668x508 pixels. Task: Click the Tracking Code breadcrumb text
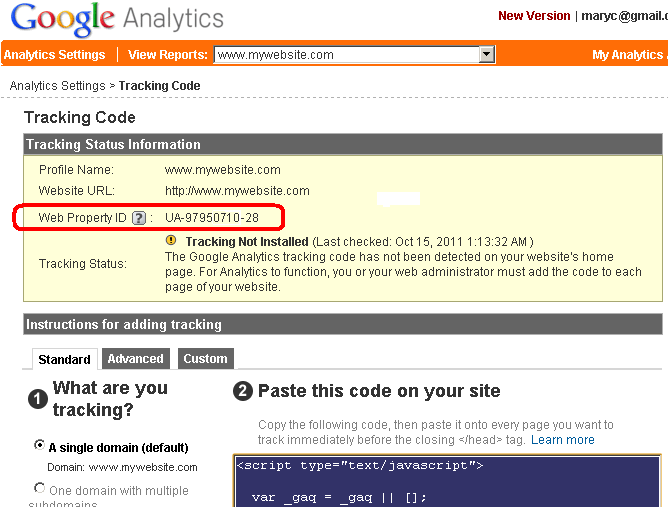click(159, 86)
